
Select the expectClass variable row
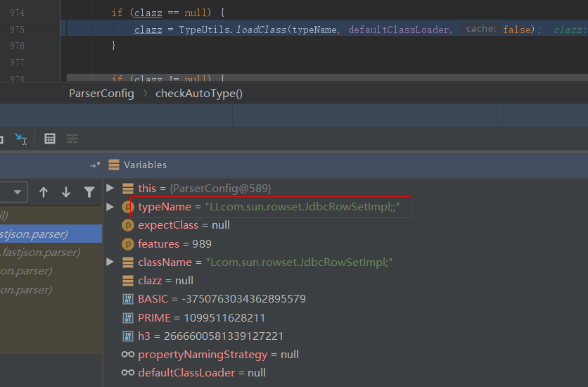pos(184,225)
